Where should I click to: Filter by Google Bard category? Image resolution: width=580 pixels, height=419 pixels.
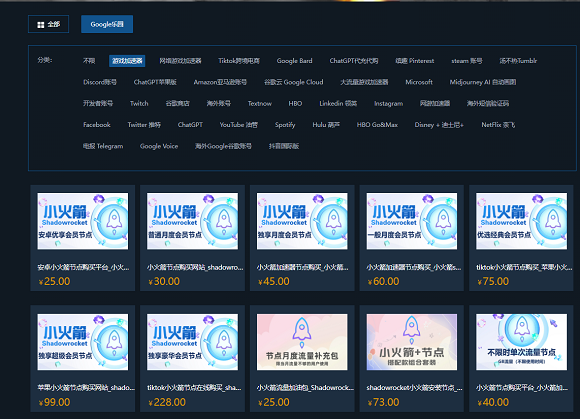294,61
